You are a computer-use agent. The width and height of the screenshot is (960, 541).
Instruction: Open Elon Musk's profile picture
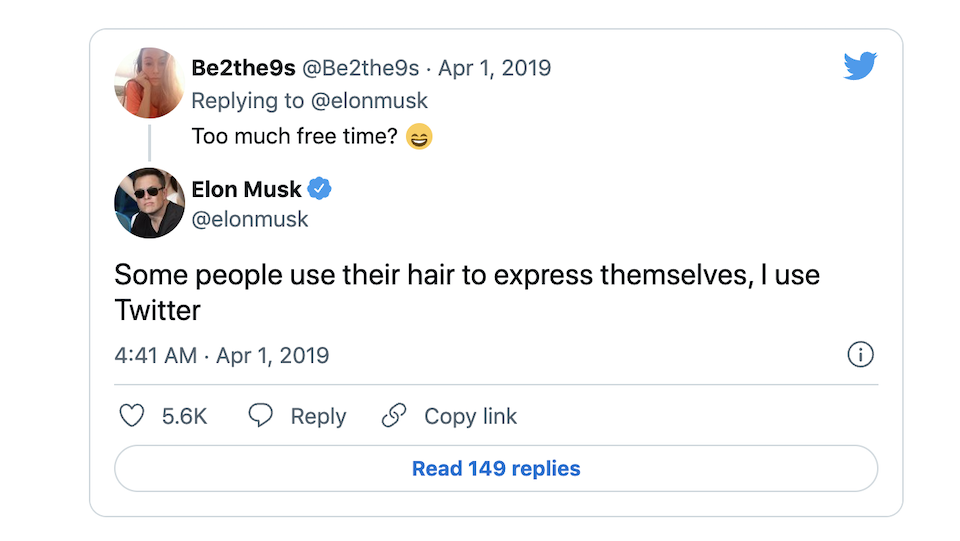pos(150,203)
